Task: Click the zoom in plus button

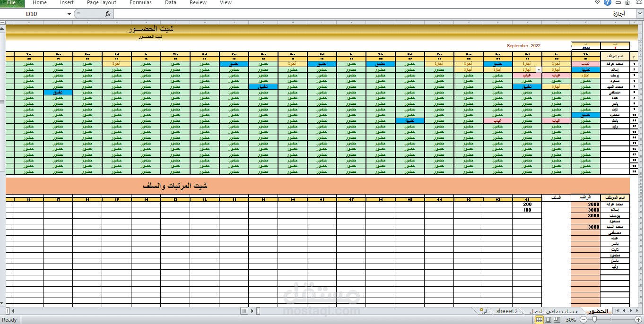Action: 638,320
